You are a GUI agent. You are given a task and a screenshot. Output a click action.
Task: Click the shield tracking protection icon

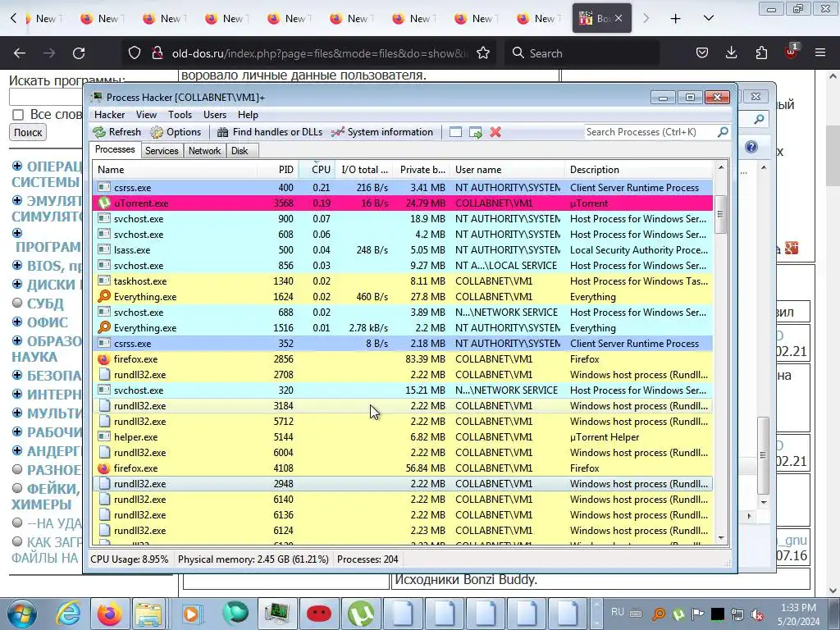135,53
